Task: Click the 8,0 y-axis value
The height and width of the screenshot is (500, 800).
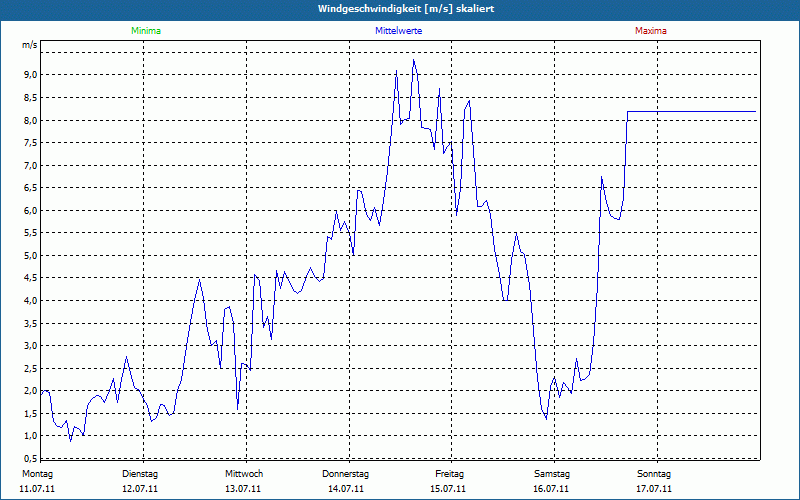Action: tap(31, 120)
